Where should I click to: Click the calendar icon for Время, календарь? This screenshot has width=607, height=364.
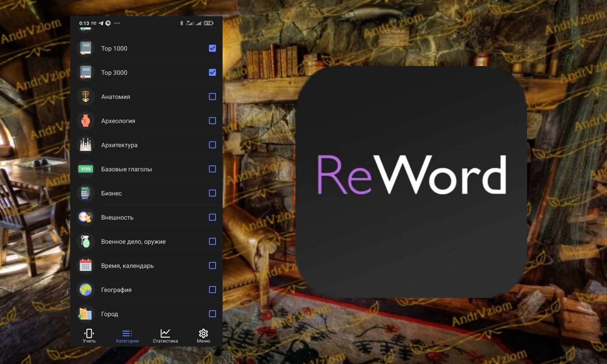(x=86, y=266)
